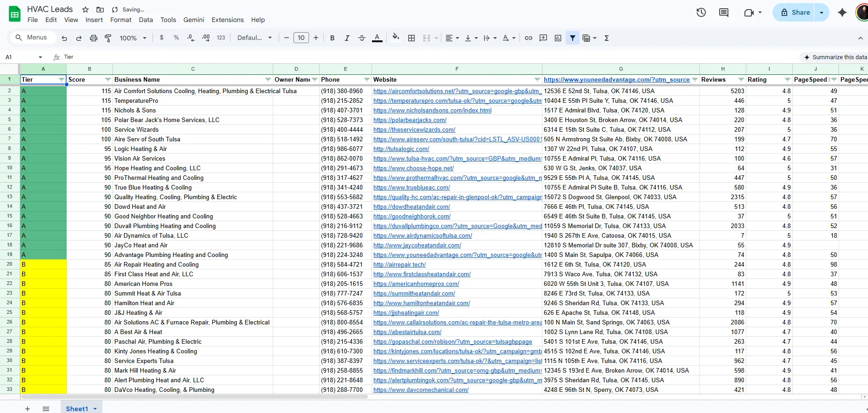This screenshot has width=868, height=413.
Task: Open Share options dropdown arrow
Action: [x=822, y=13]
